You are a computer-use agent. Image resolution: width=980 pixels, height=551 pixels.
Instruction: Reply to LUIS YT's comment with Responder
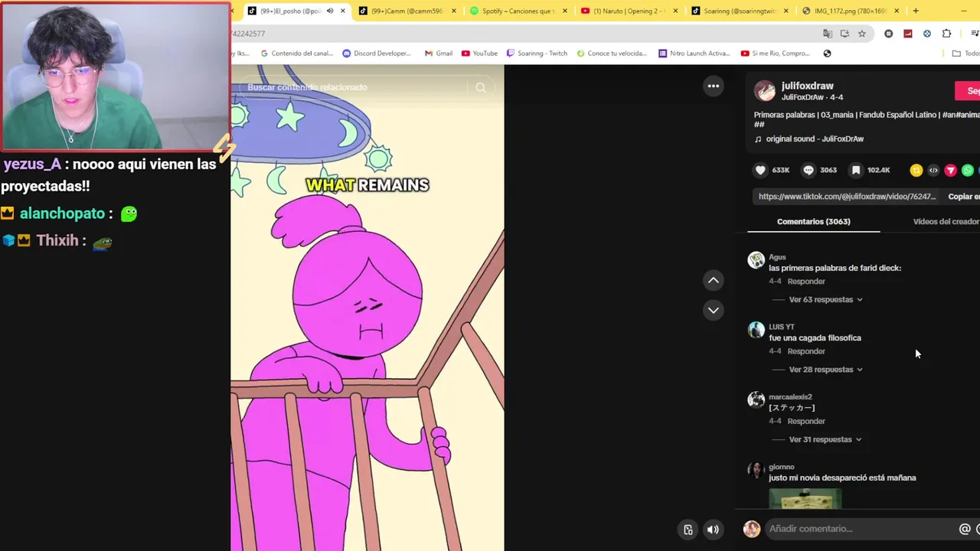pyautogui.click(x=806, y=351)
